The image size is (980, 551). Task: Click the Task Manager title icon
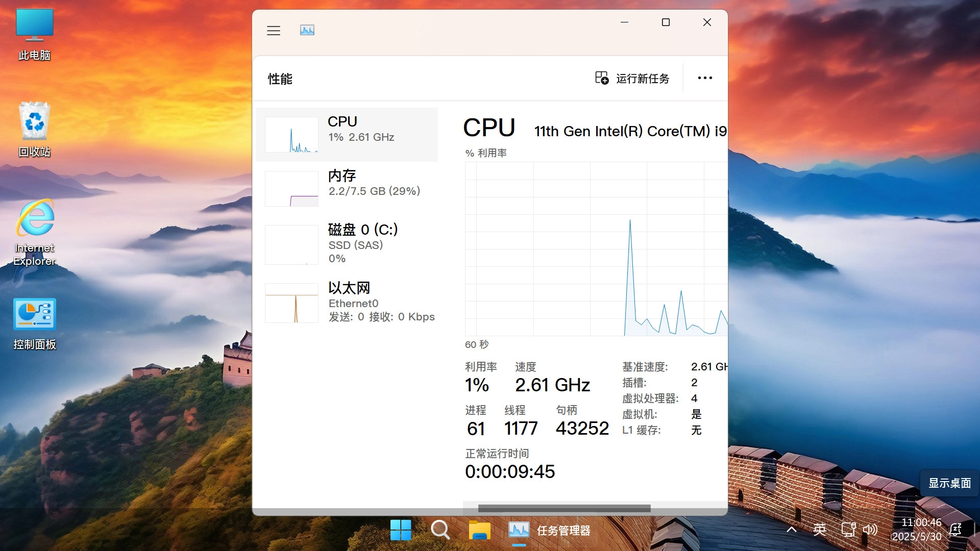pos(307,31)
